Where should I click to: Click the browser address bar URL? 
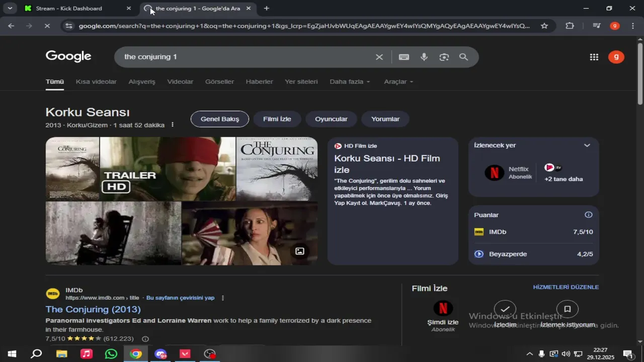pos(304,26)
